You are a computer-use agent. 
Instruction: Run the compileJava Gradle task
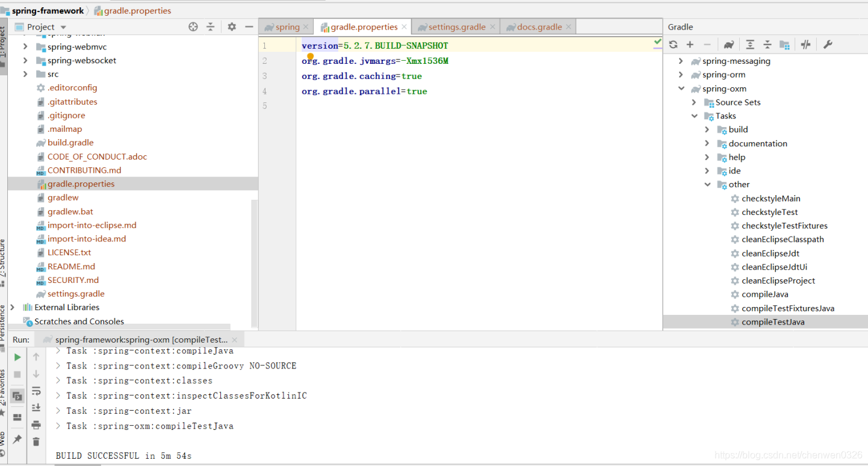click(x=765, y=294)
